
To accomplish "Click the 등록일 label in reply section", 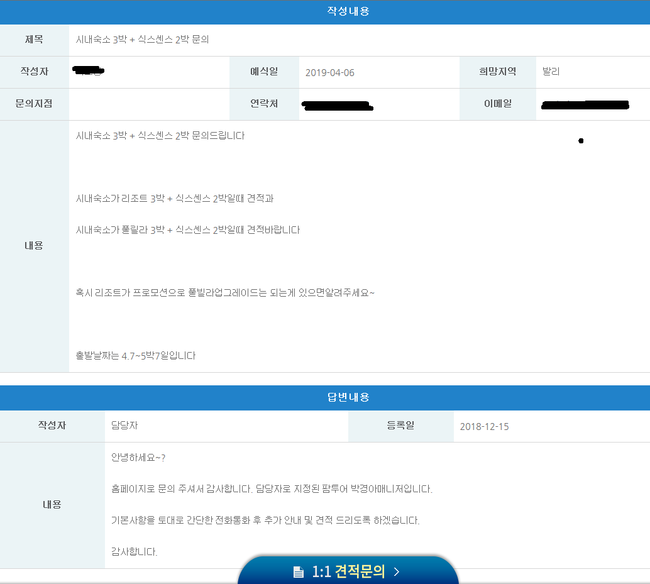I will point(400,426).
